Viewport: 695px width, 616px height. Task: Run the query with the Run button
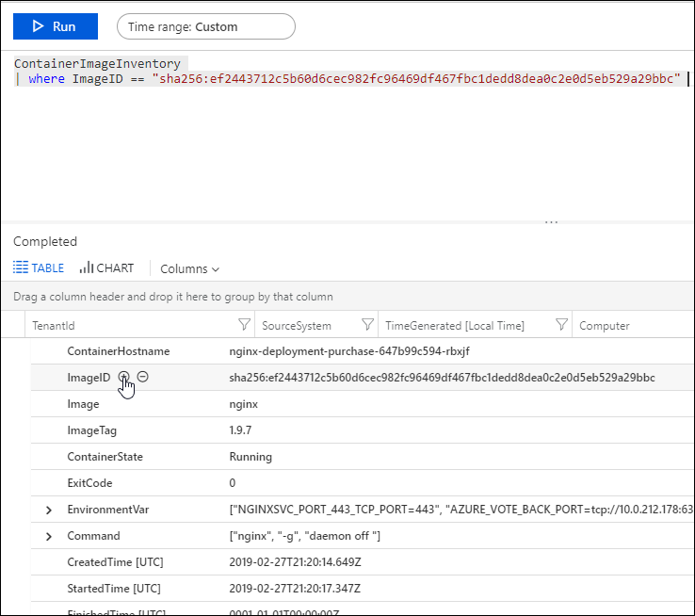(x=56, y=26)
